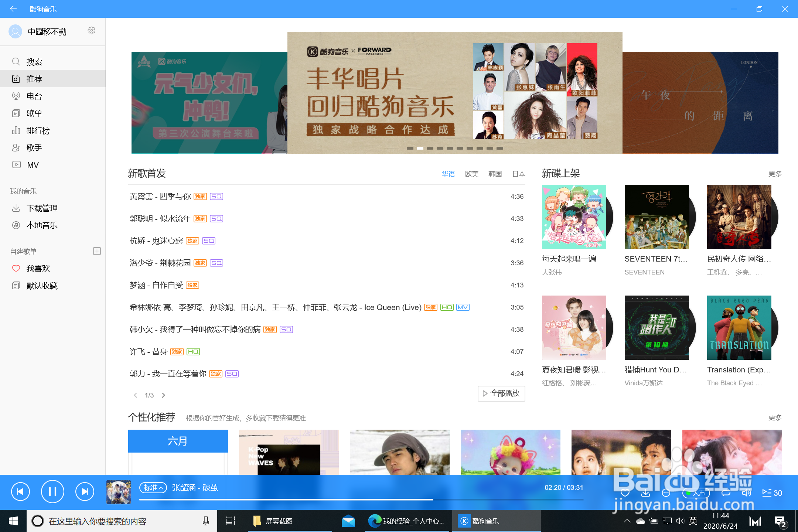Open the settings gear next to username
Screen dimensions: 798x532
pyautogui.click(x=92, y=31)
